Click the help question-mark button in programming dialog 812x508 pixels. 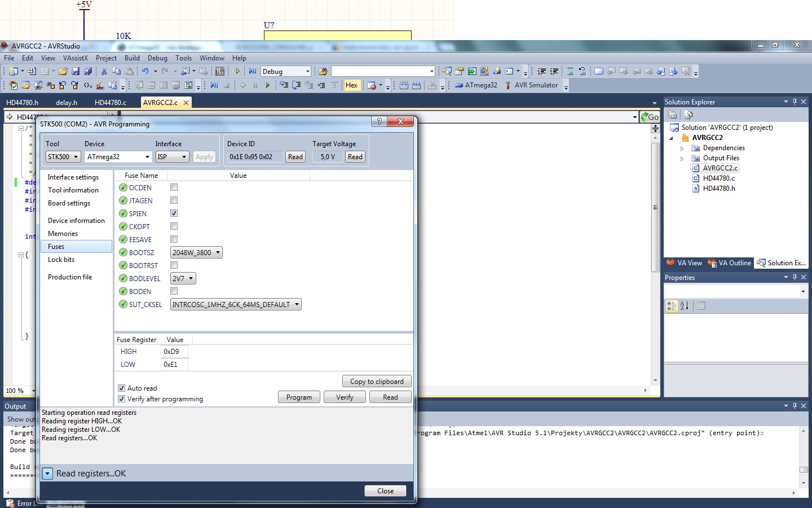coord(379,121)
